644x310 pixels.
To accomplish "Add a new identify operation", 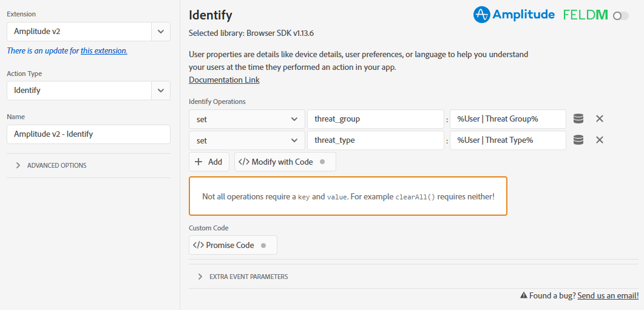I will click(x=209, y=162).
